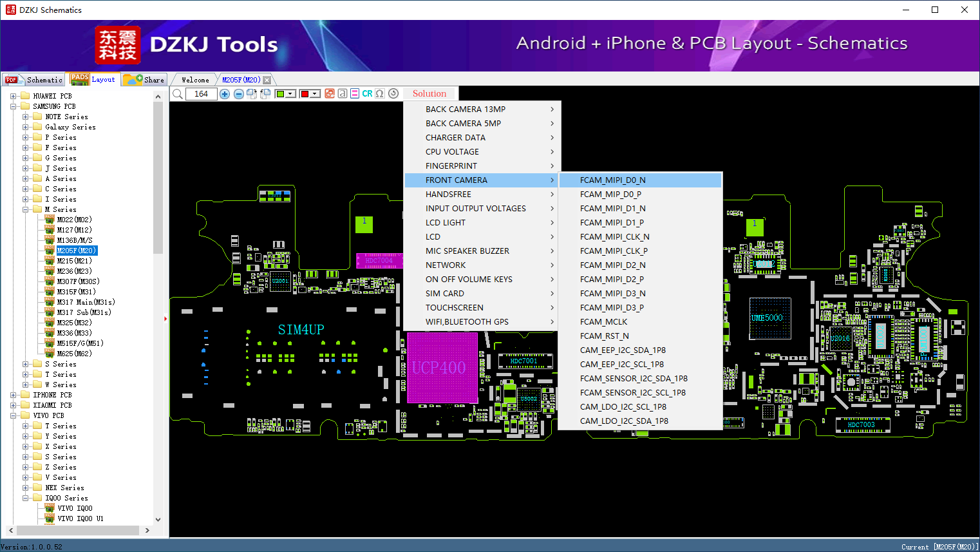
Task: Click the pink lines icon in the toolbar
Action: [x=355, y=93]
